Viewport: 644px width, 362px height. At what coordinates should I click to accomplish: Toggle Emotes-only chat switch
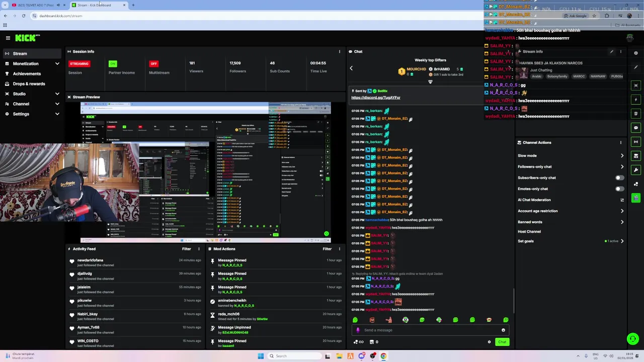pyautogui.click(x=619, y=189)
